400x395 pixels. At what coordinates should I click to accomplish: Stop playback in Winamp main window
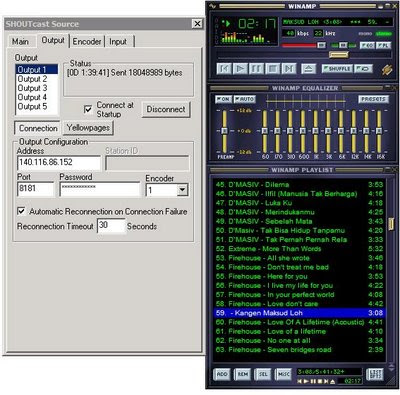[273, 69]
